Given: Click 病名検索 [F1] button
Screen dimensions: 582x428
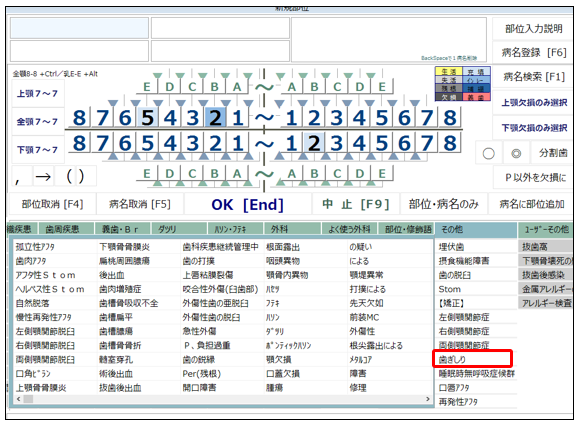Looking at the screenshot, I should tap(534, 77).
